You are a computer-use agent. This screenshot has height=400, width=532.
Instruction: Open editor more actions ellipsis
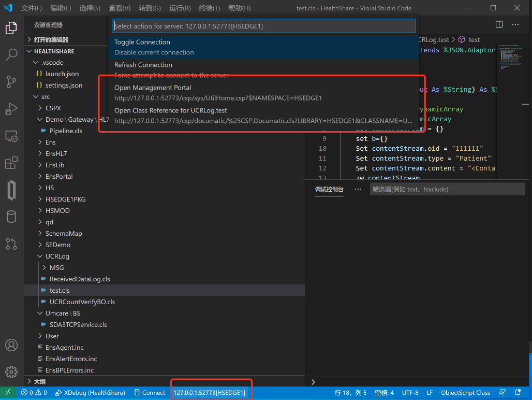tap(515, 24)
